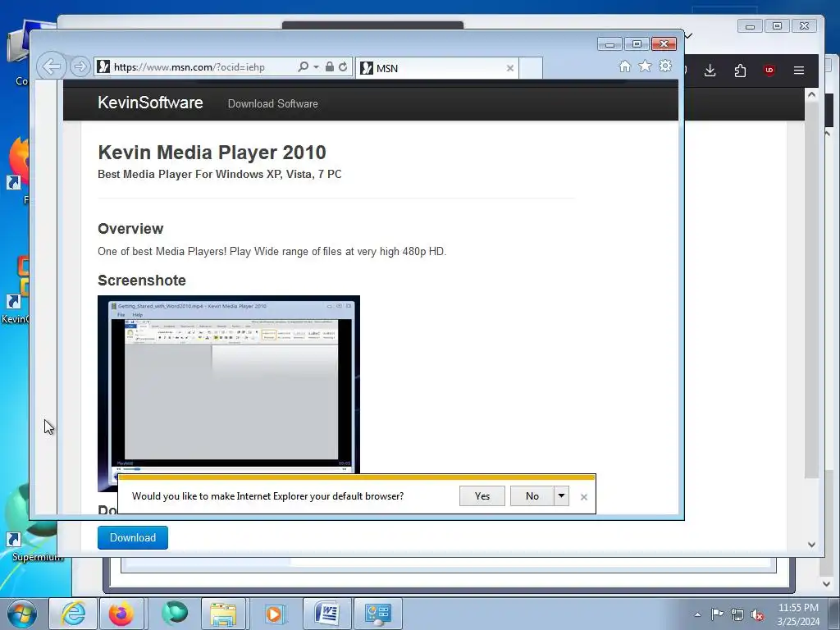Go back in Internet Explorer
840x630 pixels.
(x=52, y=67)
